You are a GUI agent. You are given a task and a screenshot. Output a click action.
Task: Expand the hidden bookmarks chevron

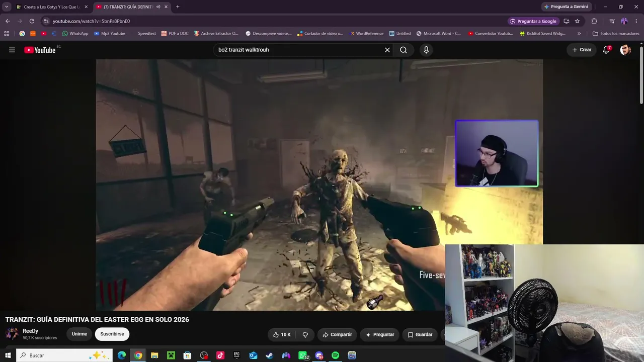pos(579,34)
